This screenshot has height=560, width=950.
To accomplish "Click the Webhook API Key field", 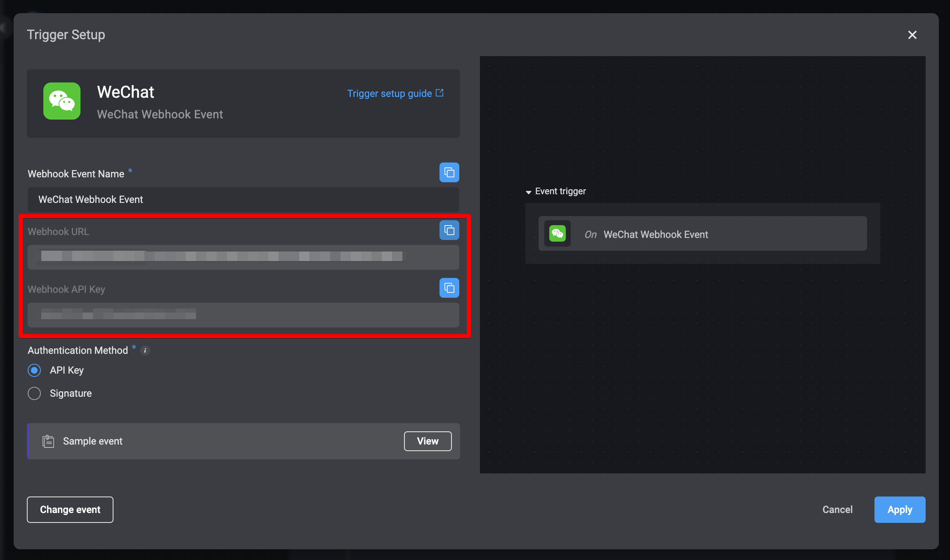I will click(x=243, y=315).
